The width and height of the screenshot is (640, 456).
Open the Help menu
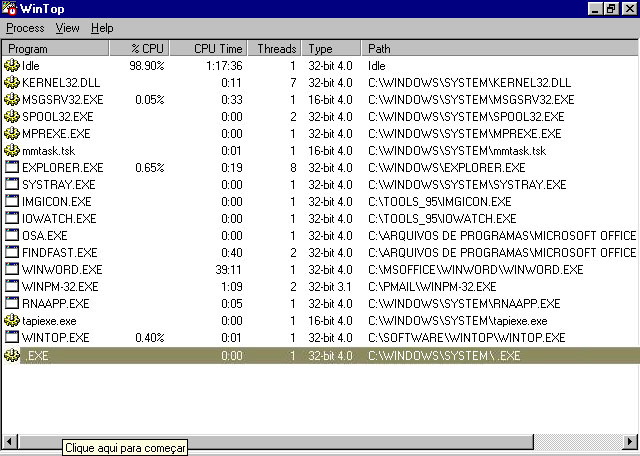tap(102, 28)
